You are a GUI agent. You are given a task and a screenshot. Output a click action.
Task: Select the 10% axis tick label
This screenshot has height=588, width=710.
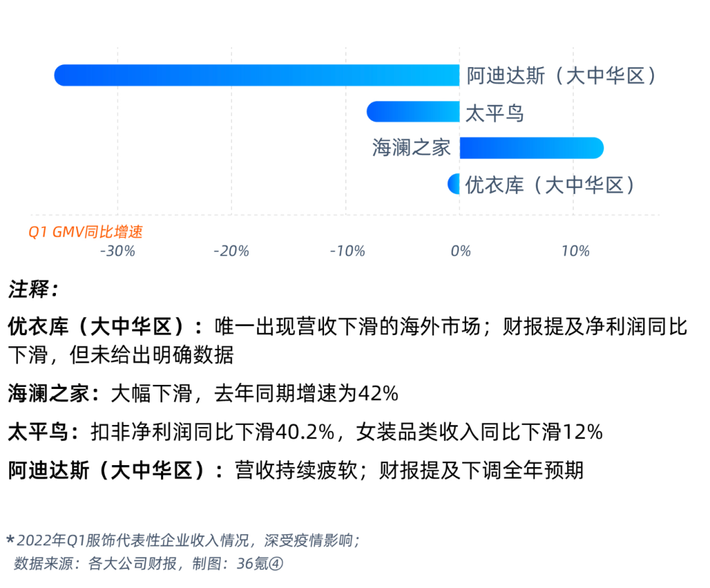point(575,251)
